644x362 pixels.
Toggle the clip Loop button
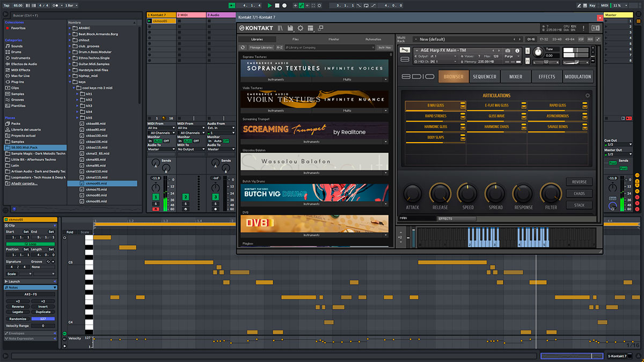[x=30, y=243]
